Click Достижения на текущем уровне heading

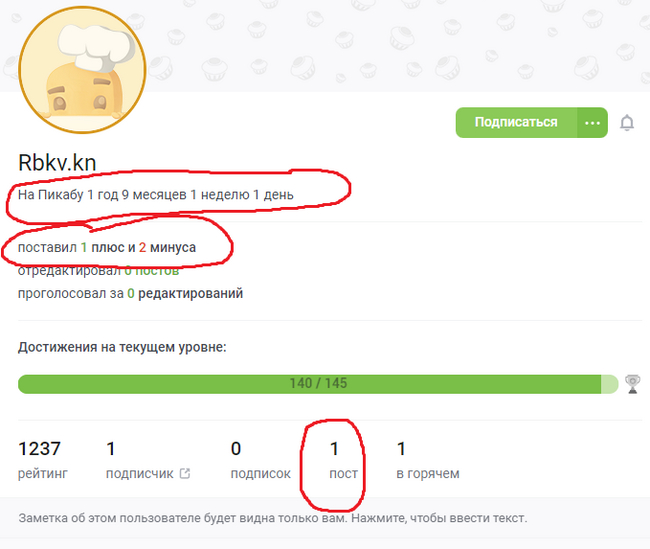(x=122, y=347)
